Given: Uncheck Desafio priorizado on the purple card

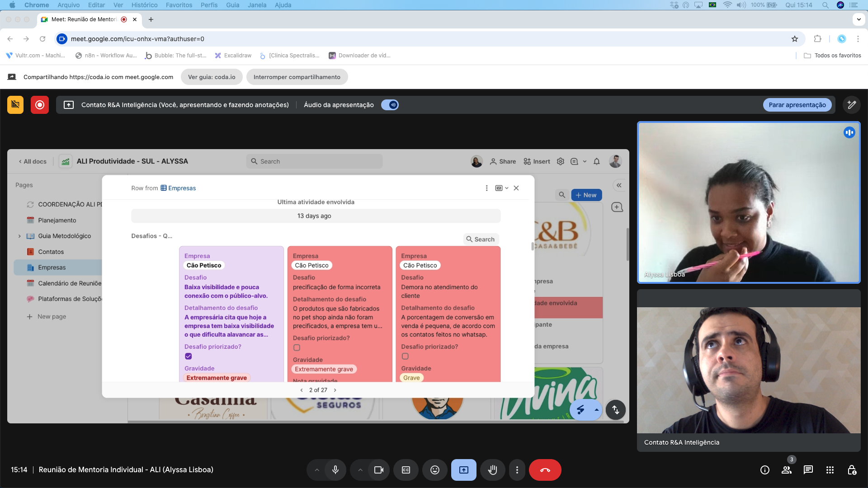Looking at the screenshot, I should point(189,356).
